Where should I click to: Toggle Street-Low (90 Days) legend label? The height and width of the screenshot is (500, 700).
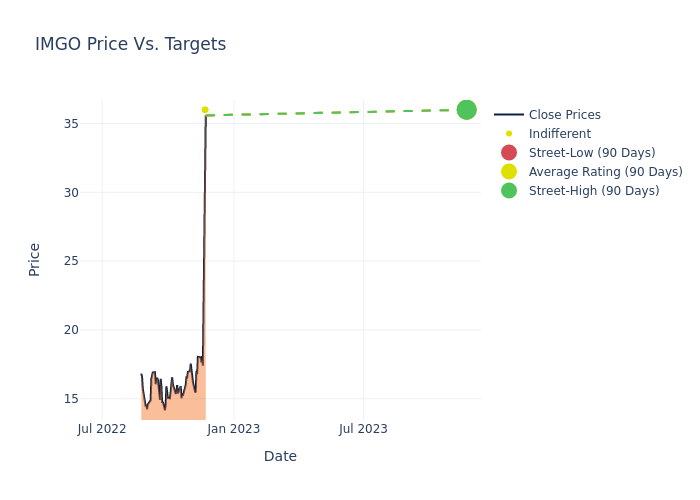pos(591,153)
